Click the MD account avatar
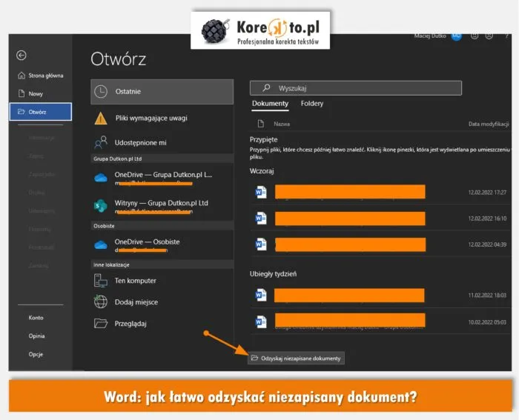 click(457, 36)
